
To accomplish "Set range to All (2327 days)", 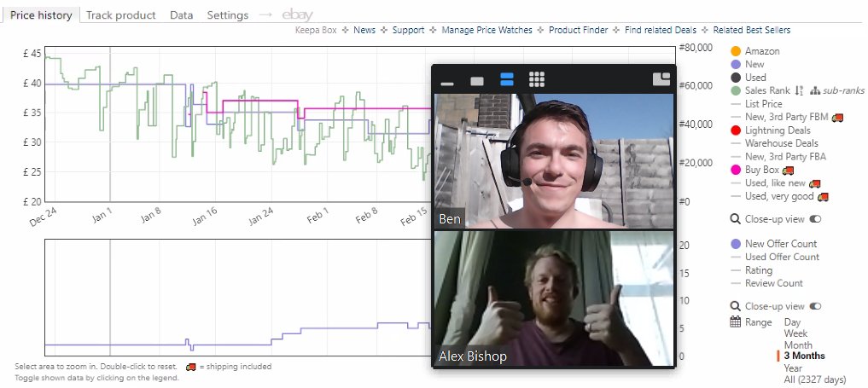I will pyautogui.click(x=815, y=379).
